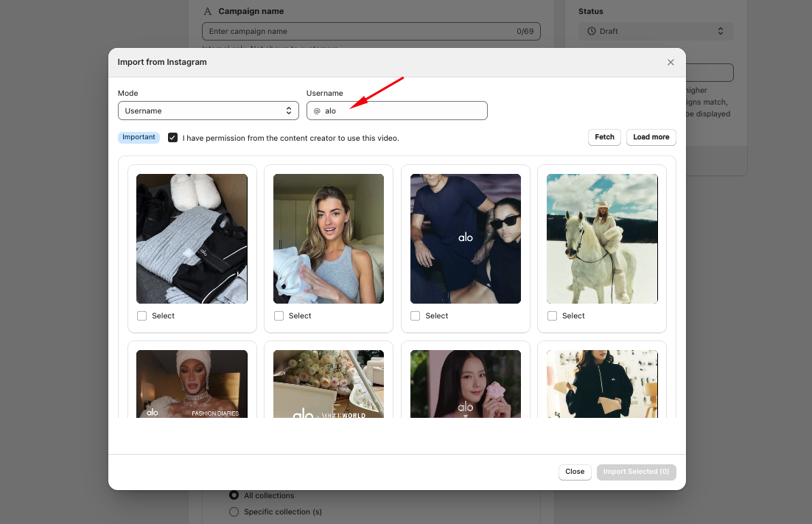
Task: Open the flowers Vogue World thumbnail
Action: [x=329, y=384]
